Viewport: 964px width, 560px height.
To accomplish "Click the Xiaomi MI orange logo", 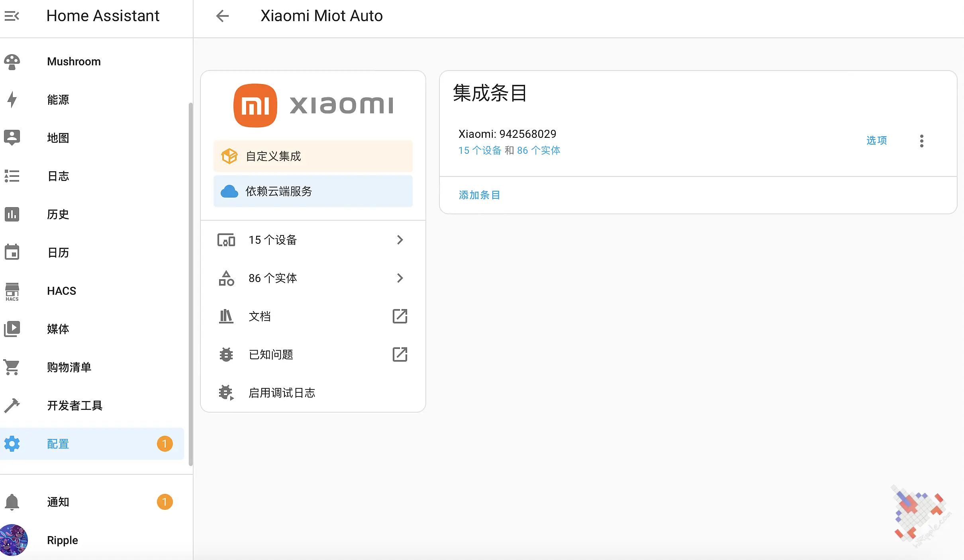I will click(x=255, y=106).
